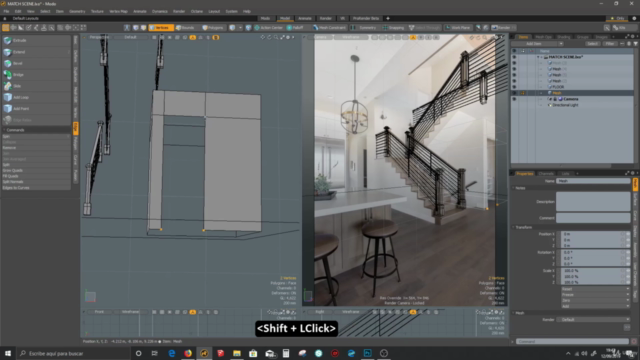
Task: Switch to the Animate layout tab
Action: pos(304,18)
